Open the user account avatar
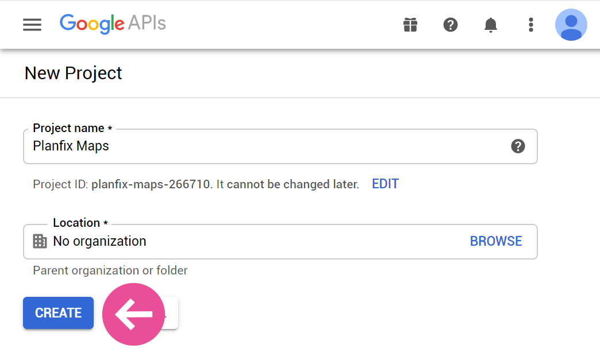The height and width of the screenshot is (364, 600). tap(571, 25)
